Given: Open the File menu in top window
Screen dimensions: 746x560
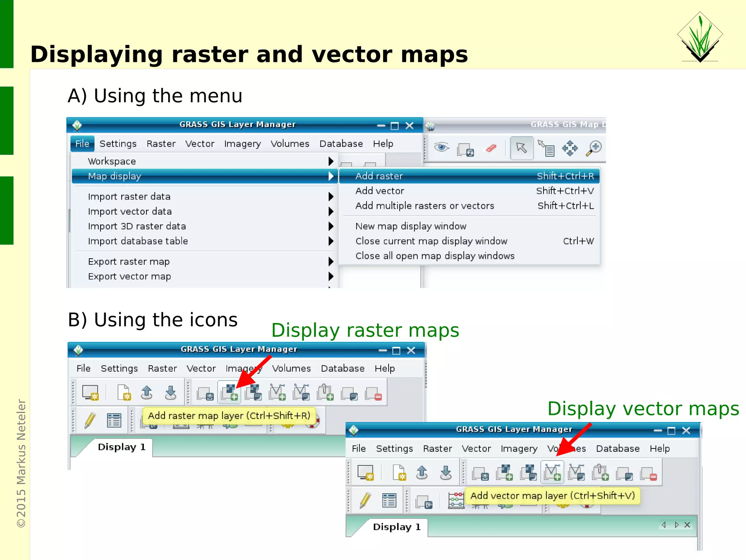Looking at the screenshot, I should [82, 144].
